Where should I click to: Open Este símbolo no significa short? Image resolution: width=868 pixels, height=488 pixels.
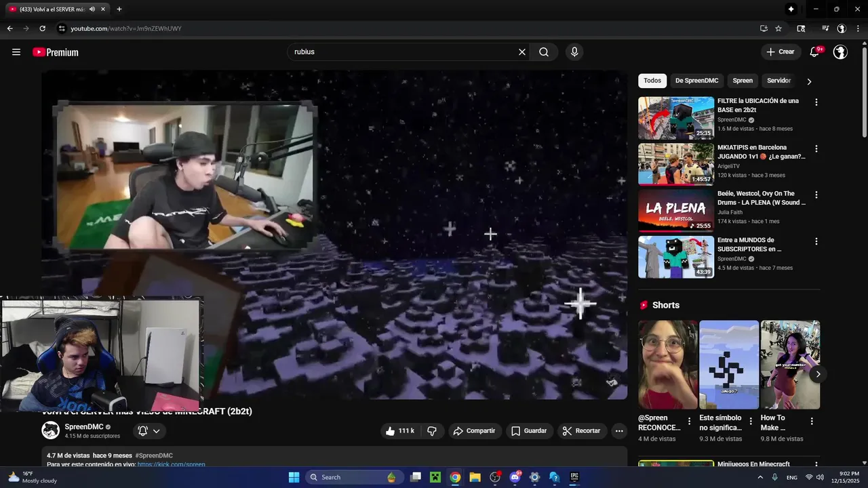(x=729, y=365)
